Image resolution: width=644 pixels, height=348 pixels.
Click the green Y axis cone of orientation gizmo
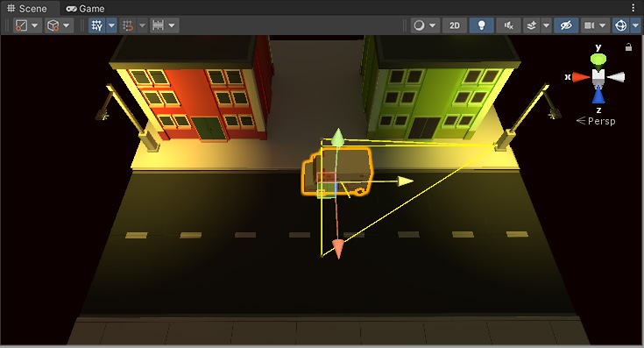(x=598, y=60)
